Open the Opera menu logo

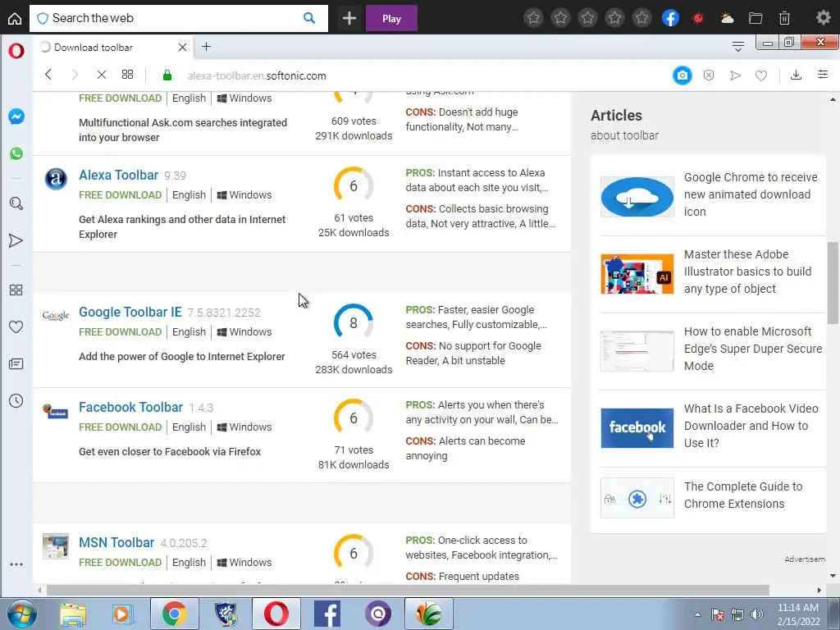(16, 51)
